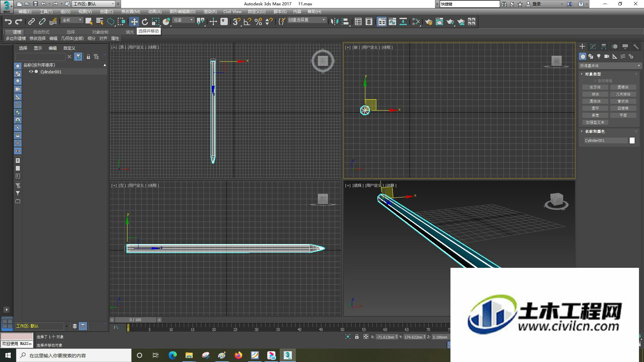The height and width of the screenshot is (362, 644).
Task: Open the Schematic View icon
Action: click(x=403, y=22)
